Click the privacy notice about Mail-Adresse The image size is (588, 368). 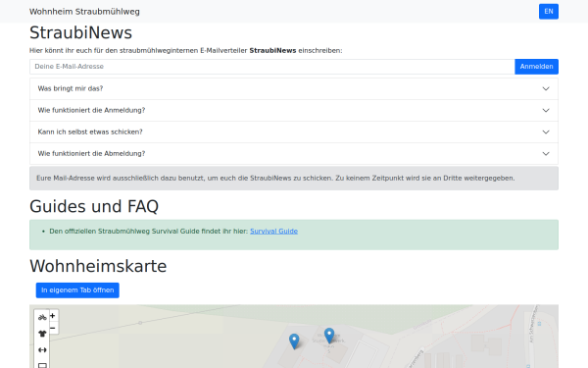[x=294, y=179]
